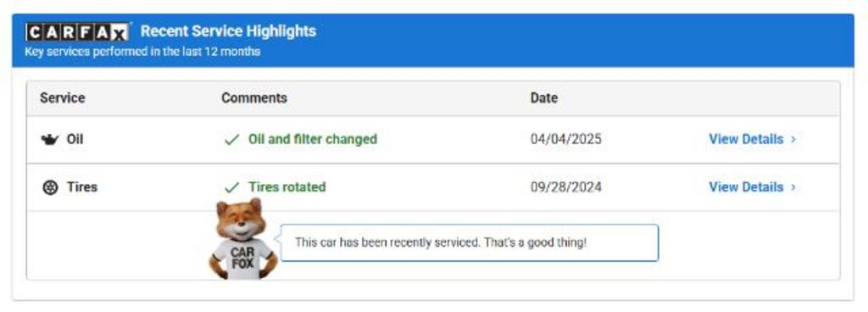Click the green checkmark beside Tires rotated

231,187
